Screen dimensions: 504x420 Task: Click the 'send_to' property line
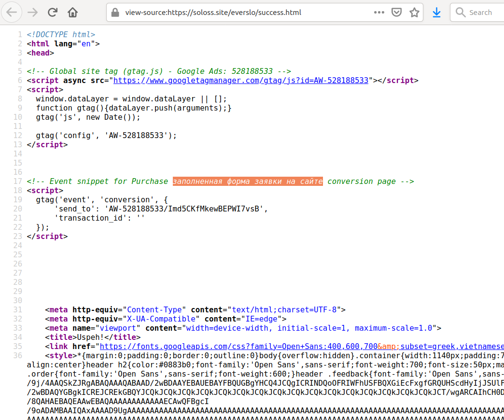[x=161, y=209]
